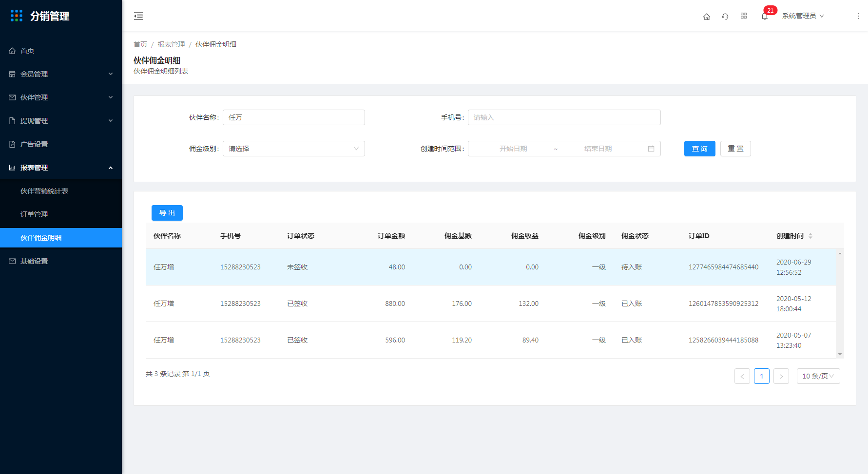The height and width of the screenshot is (474, 868).
Task: Open the grid apps icon in header
Action: coord(744,16)
